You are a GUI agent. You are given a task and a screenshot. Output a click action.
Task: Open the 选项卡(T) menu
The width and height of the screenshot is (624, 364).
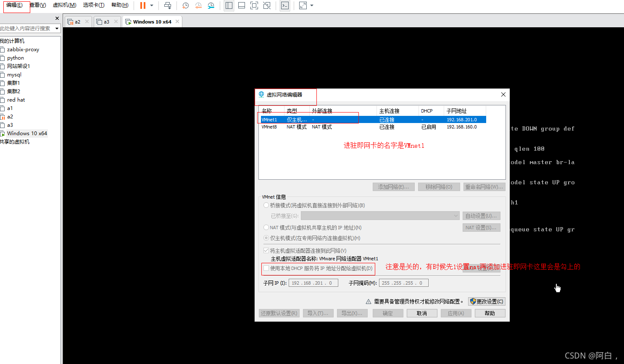click(94, 5)
